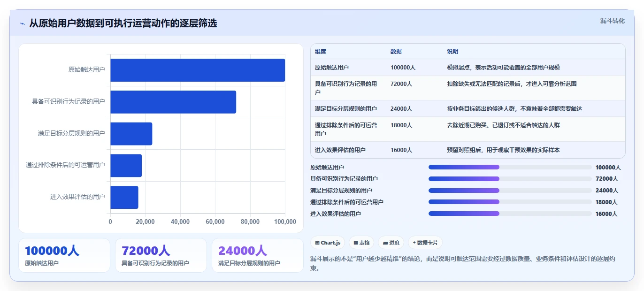
Task: Click the Chart.js tag chip
Action: [328, 243]
